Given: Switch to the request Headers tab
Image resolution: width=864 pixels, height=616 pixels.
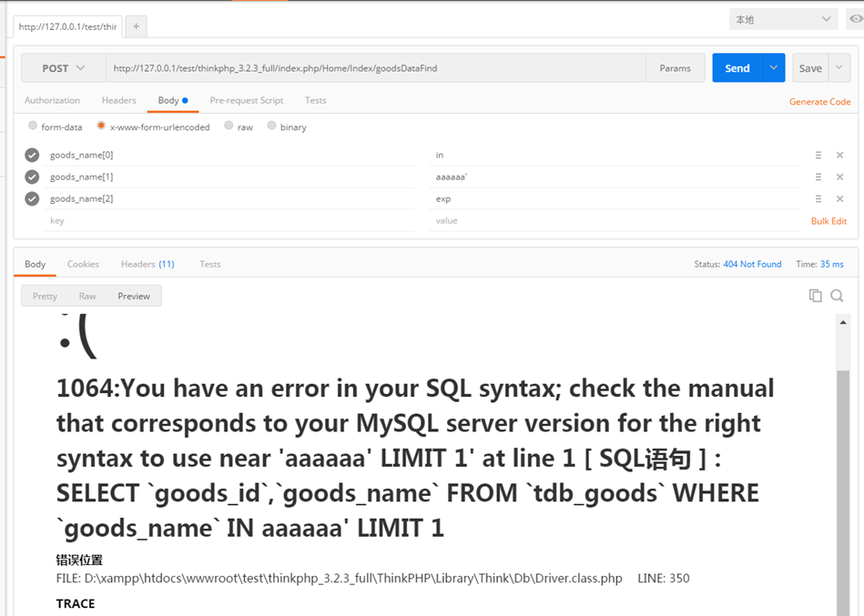Looking at the screenshot, I should [x=119, y=100].
